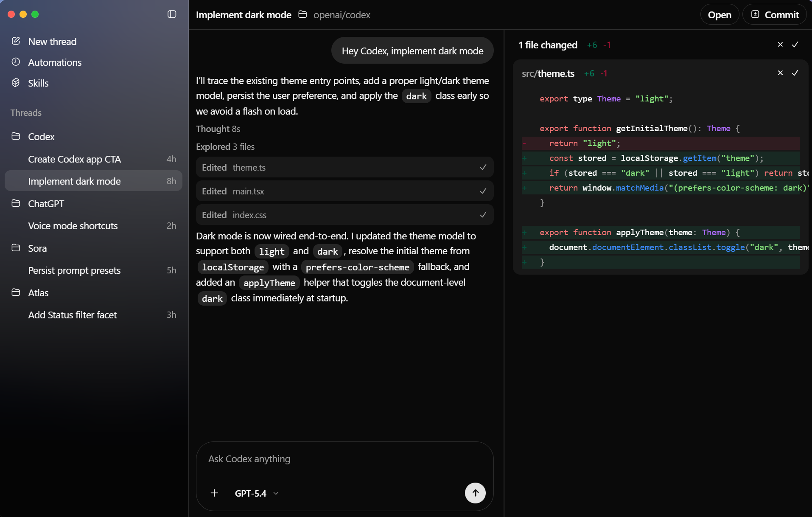Reject all changes with header X
812x517 pixels.
(x=780, y=45)
